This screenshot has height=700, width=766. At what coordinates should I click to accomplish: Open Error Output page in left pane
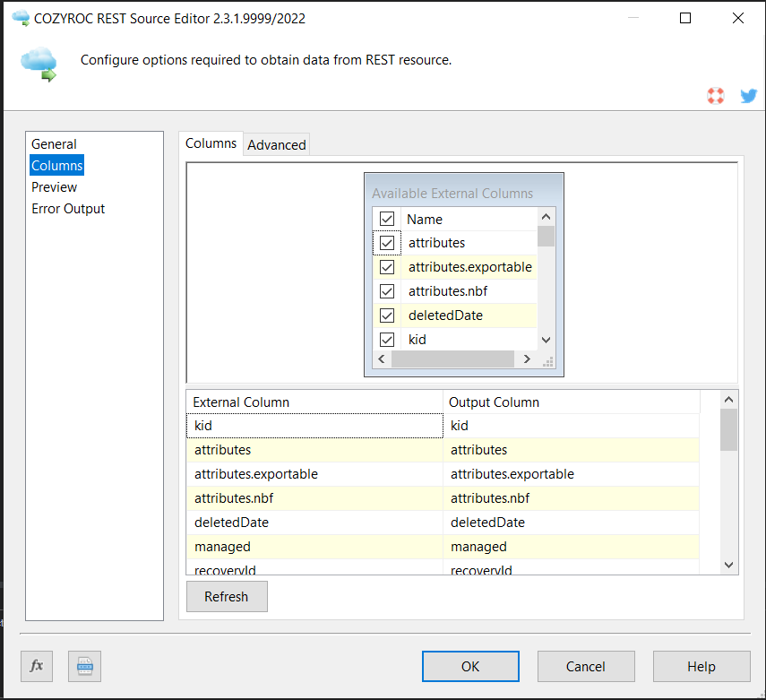tap(68, 209)
